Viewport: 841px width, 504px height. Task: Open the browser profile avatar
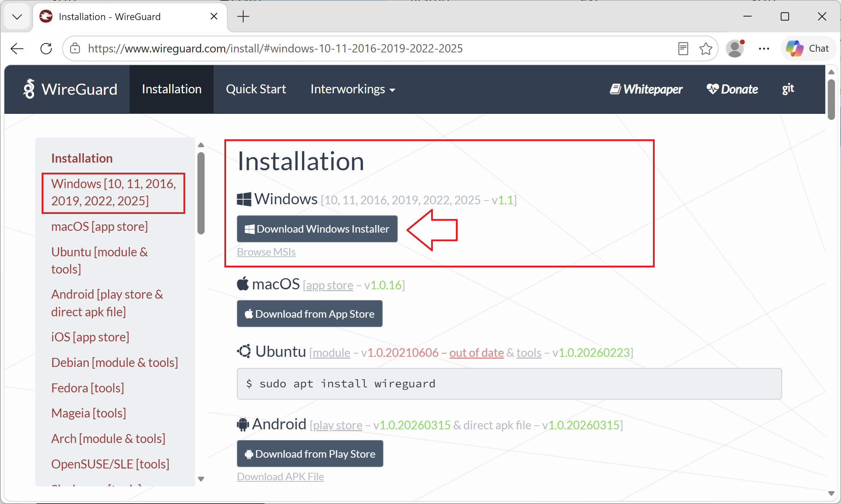tap(735, 48)
